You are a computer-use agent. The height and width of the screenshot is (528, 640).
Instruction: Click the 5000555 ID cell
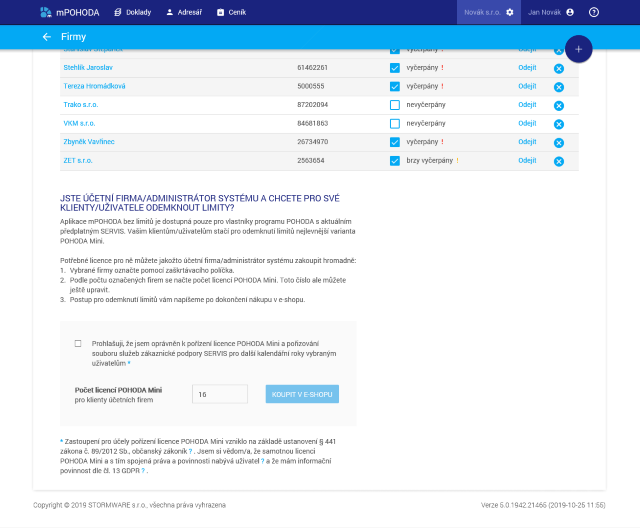tap(311, 86)
